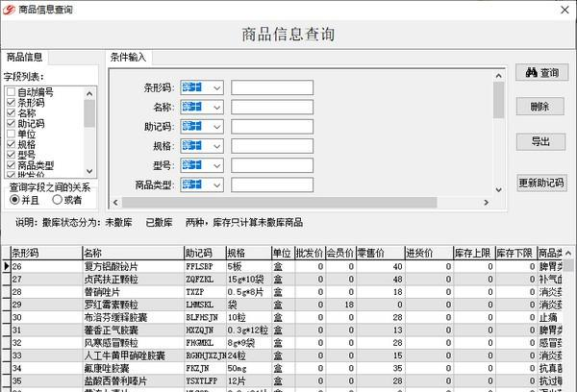The height and width of the screenshot is (392, 577).
Task: Click the 删除 button
Action: pos(539,107)
